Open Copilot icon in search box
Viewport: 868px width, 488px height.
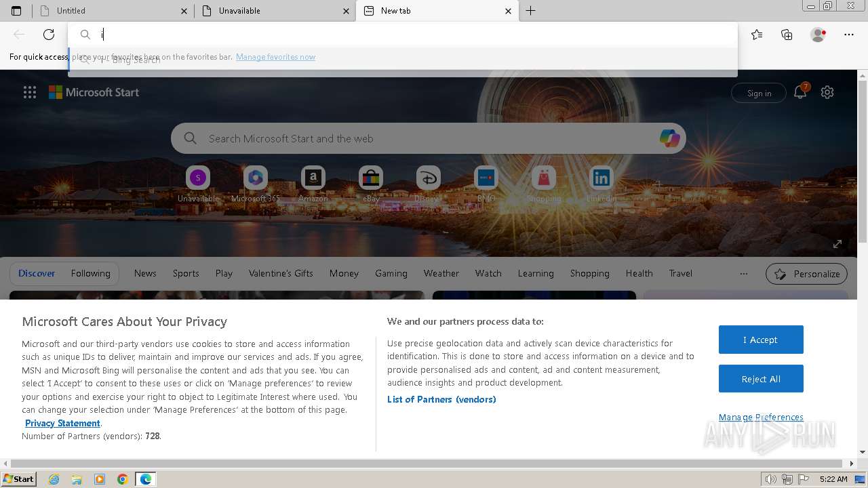[669, 138]
